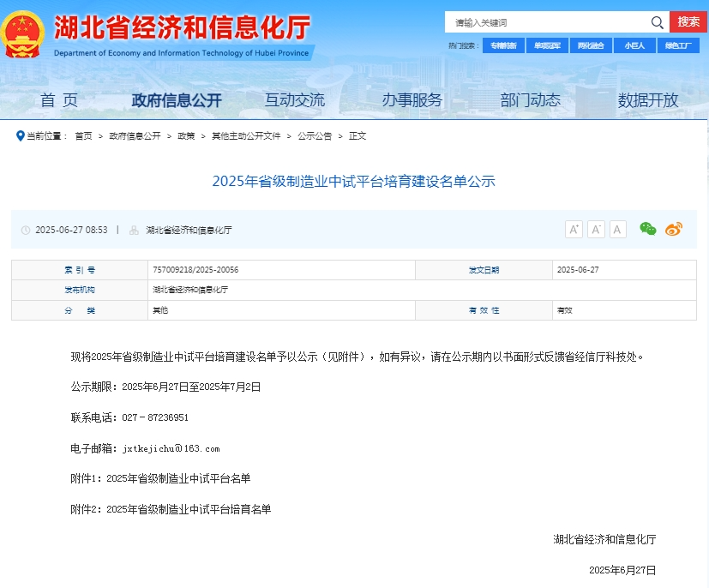Go to 公示公告 in the breadcrumb
Viewport: 709px width, 588px height.
coord(315,136)
